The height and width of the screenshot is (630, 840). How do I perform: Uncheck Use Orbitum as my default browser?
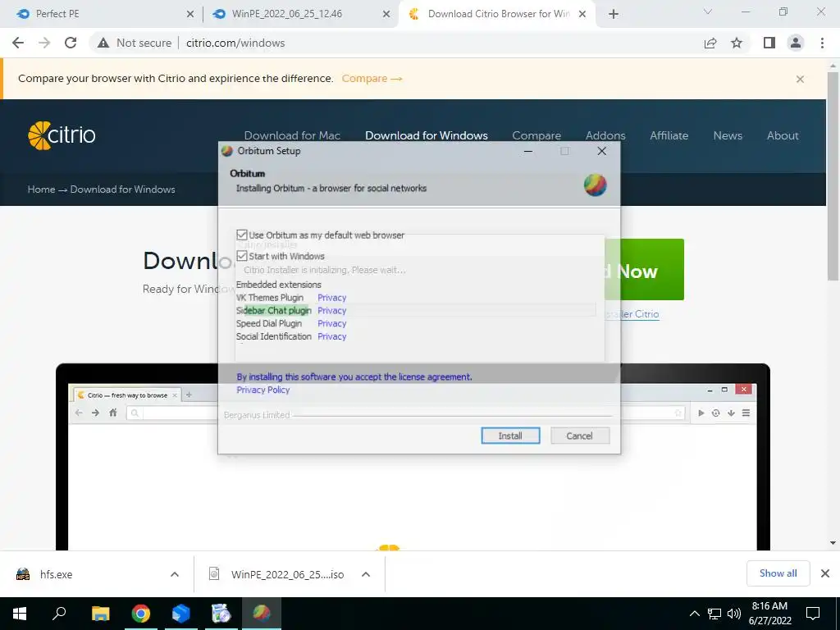[x=242, y=235]
